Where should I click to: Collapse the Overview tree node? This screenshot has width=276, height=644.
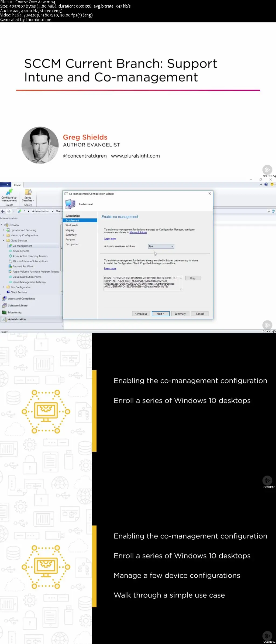[x=2, y=225]
